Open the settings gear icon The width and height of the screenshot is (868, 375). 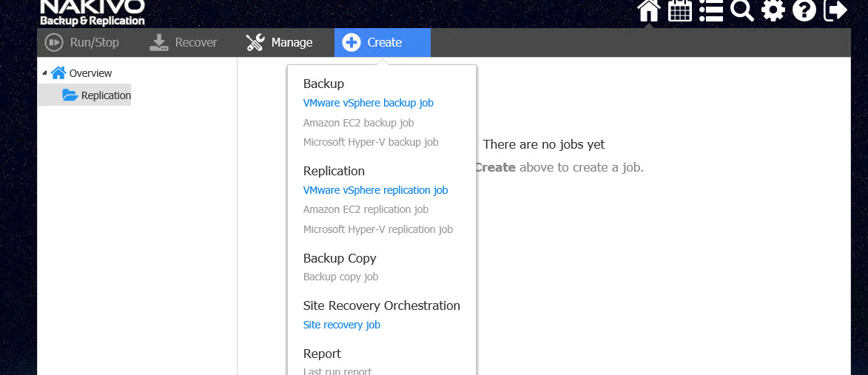coord(773,10)
